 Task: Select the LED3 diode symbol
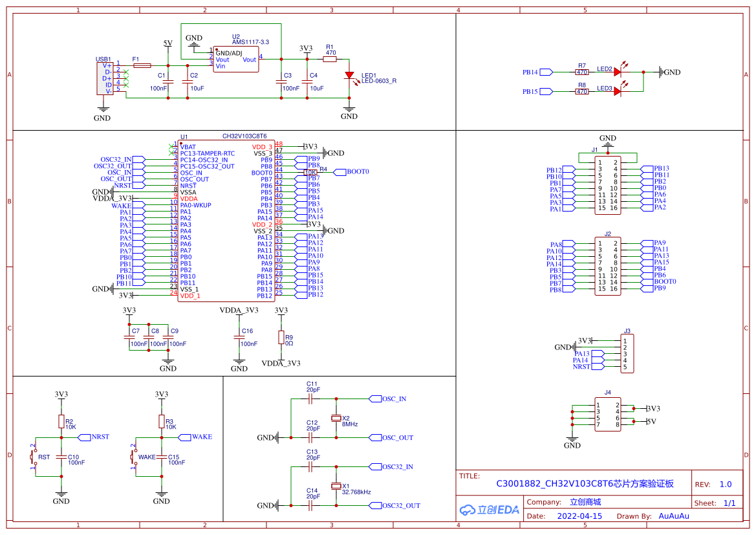(617, 91)
